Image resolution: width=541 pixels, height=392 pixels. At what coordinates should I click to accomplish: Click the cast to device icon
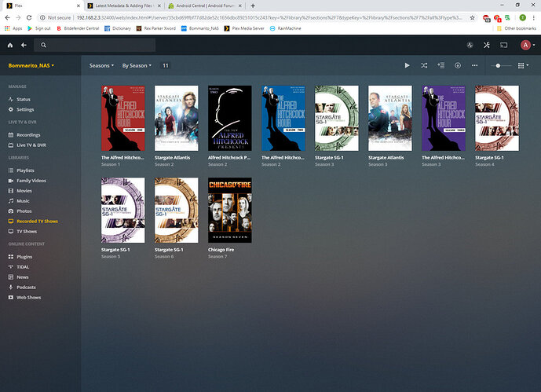click(504, 46)
